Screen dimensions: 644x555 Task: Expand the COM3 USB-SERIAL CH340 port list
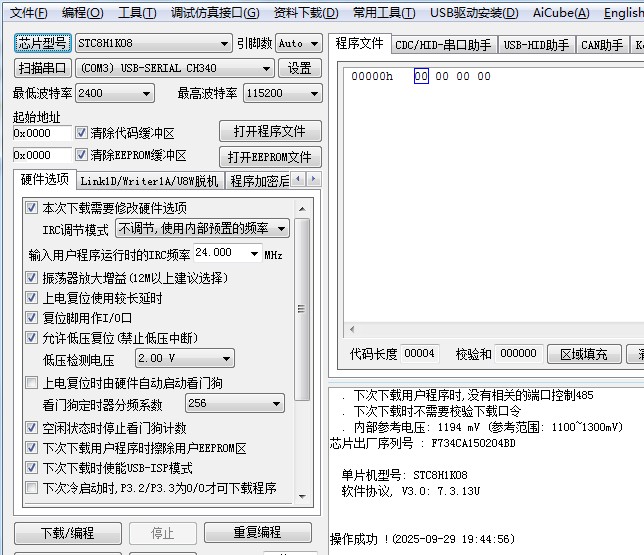tap(266, 69)
